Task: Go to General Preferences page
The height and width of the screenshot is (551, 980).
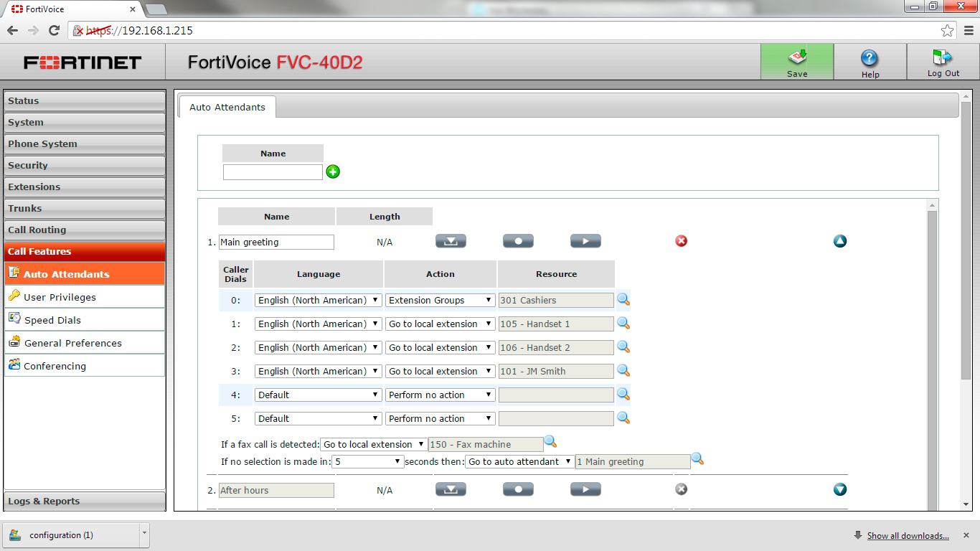Action: point(85,343)
